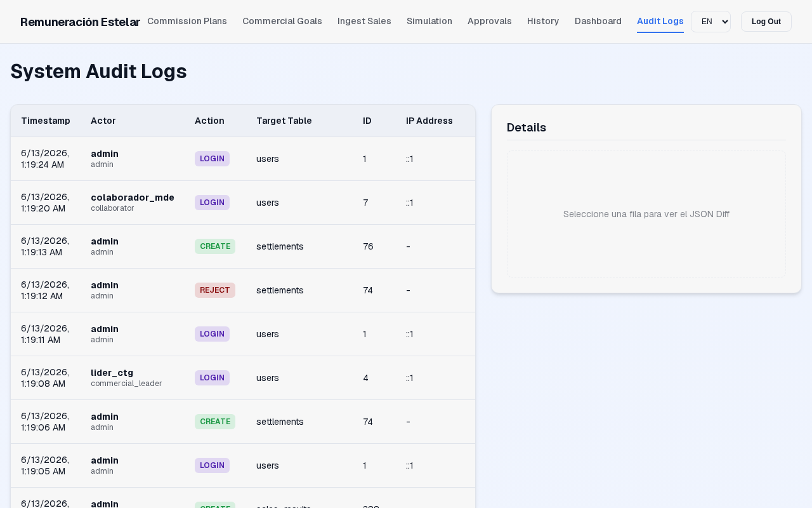Click the JSON Diff placeholder area
Screen dimensions: 812x508
[x=646, y=214]
